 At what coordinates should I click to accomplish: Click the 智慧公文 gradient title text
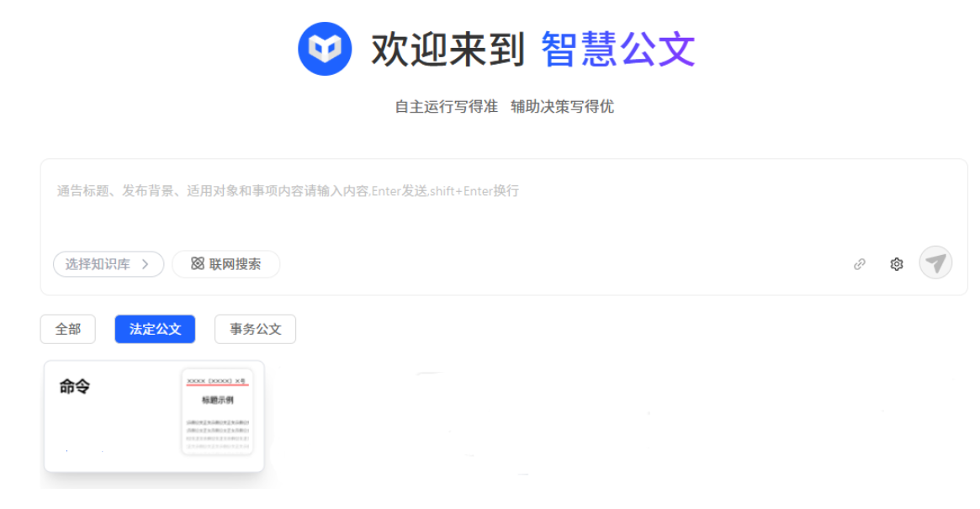[x=617, y=49]
